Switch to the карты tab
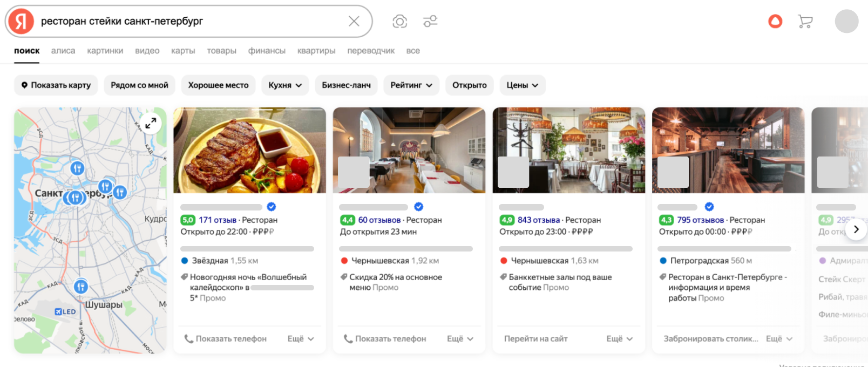Image resolution: width=868 pixels, height=367 pixels. (183, 51)
